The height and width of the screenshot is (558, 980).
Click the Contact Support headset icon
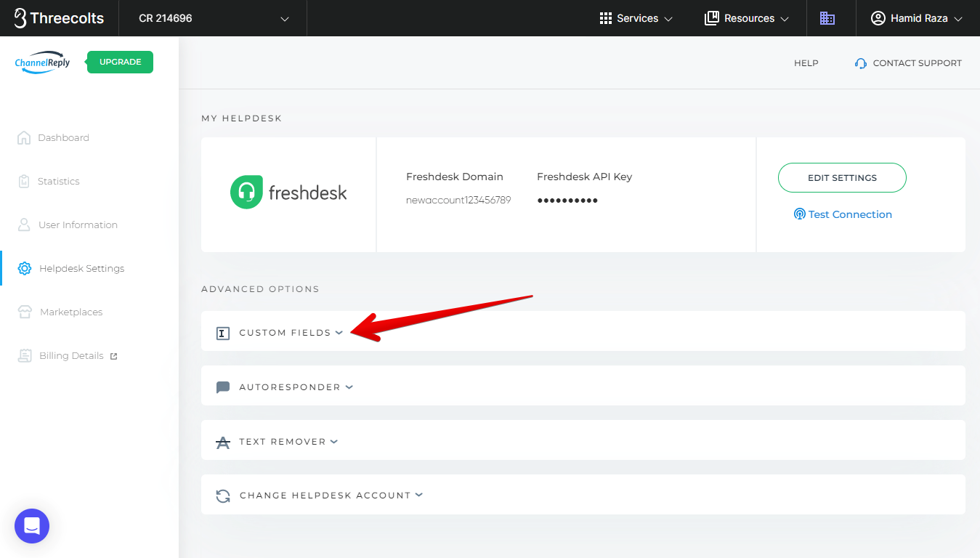coord(861,63)
